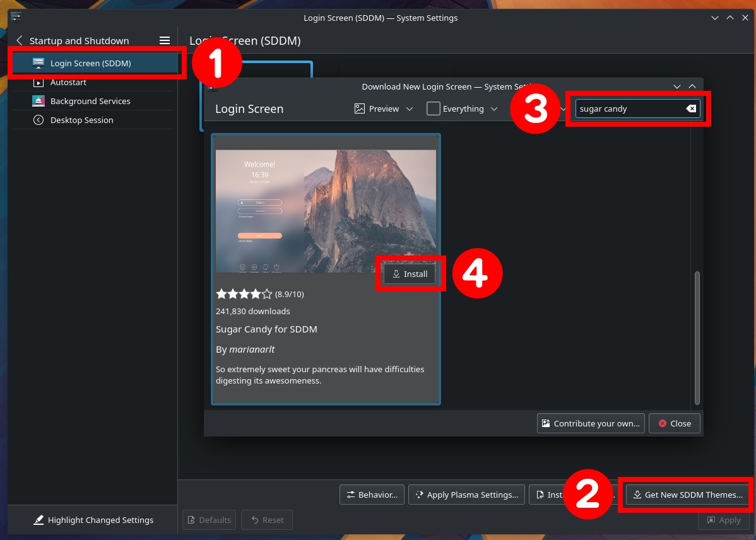Screen dimensions: 756x540
Task: Click the Background Services icon
Action: (38, 101)
